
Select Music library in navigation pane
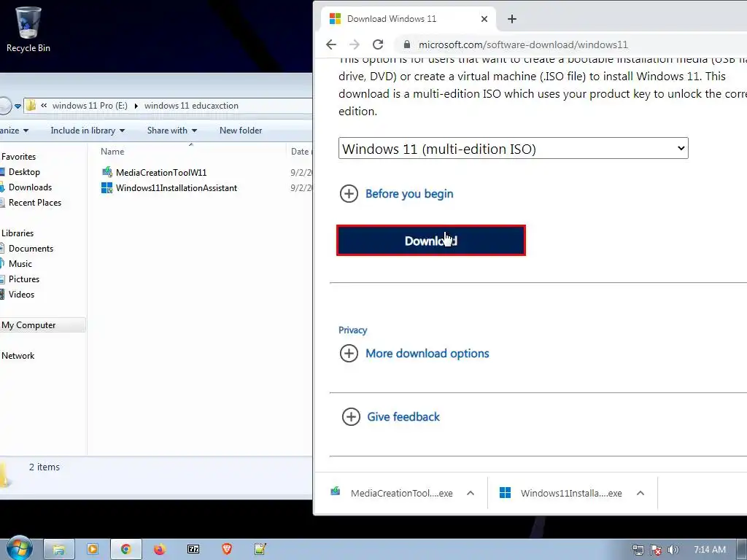20,263
